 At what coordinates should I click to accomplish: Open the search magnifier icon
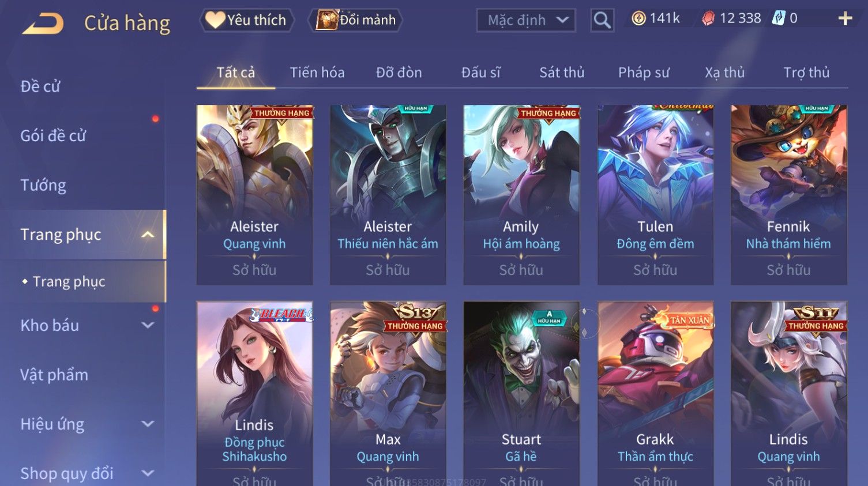pos(602,20)
